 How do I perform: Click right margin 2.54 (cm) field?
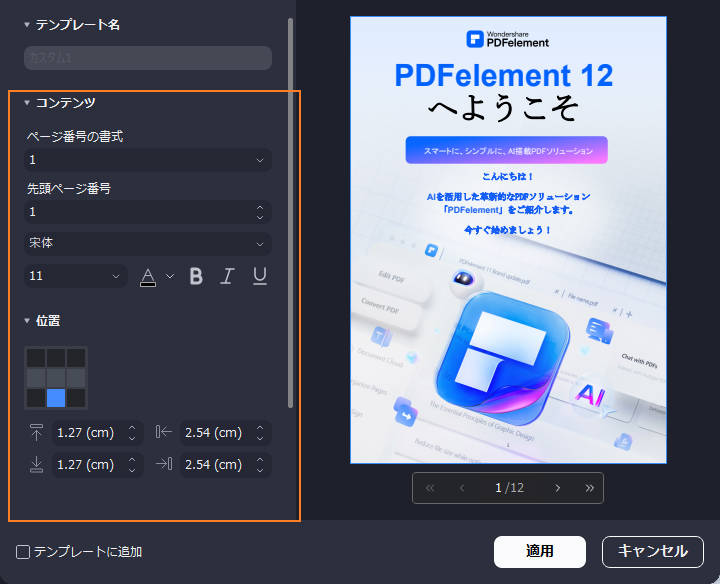pyautogui.click(x=225, y=465)
